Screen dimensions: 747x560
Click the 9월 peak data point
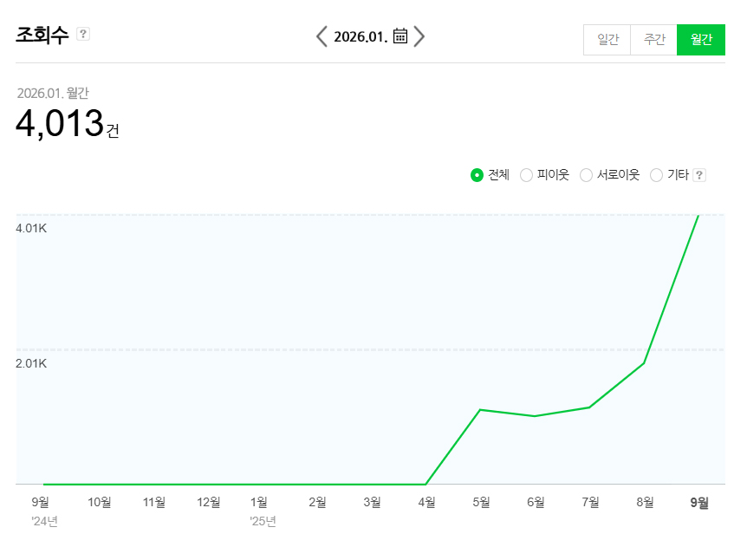pyautogui.click(x=698, y=215)
